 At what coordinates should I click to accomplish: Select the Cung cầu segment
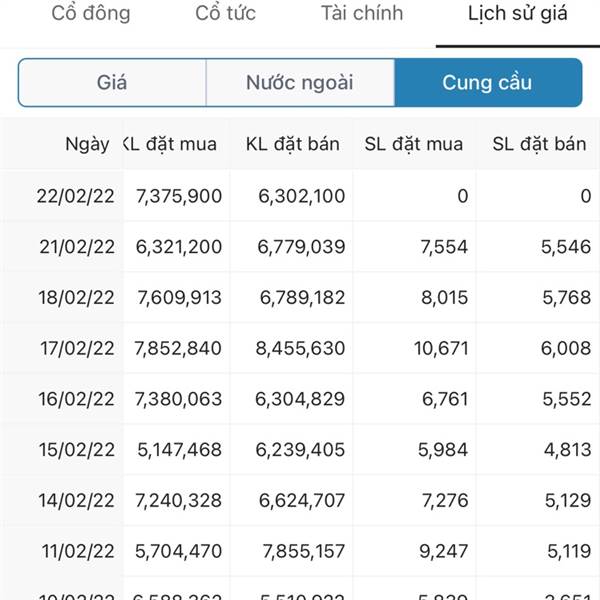[488, 83]
